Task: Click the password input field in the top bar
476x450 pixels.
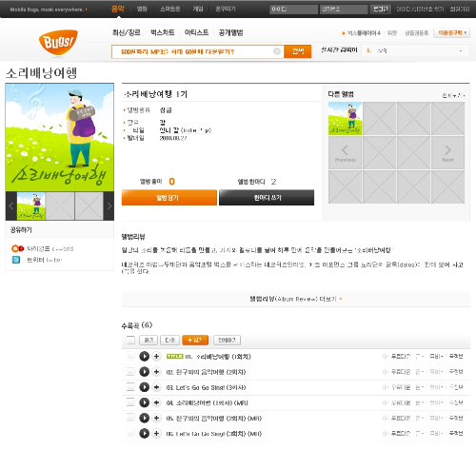Action: [344, 10]
